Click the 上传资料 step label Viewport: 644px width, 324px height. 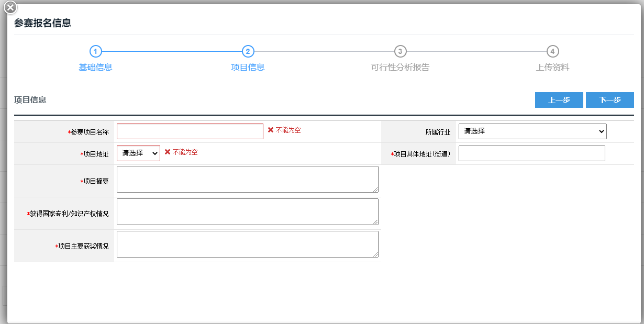click(552, 68)
